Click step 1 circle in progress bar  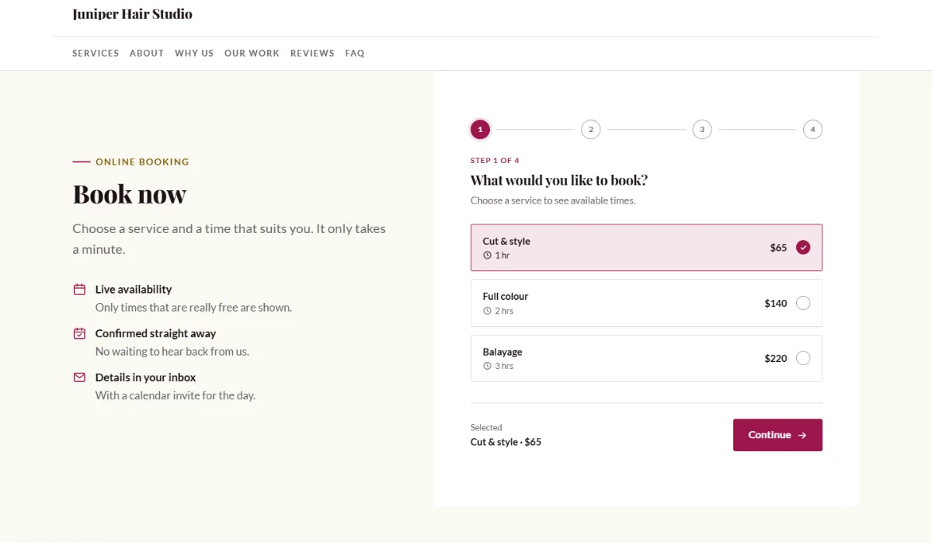pyautogui.click(x=480, y=130)
